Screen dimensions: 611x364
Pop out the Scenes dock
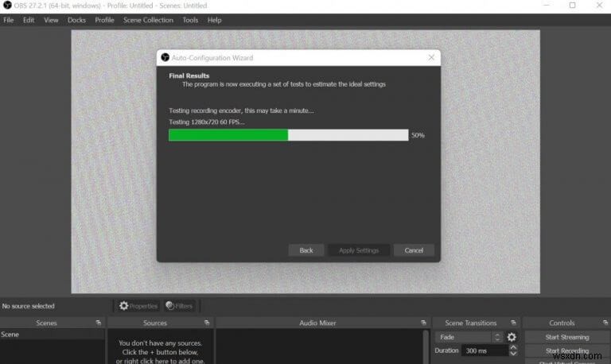[x=98, y=323]
